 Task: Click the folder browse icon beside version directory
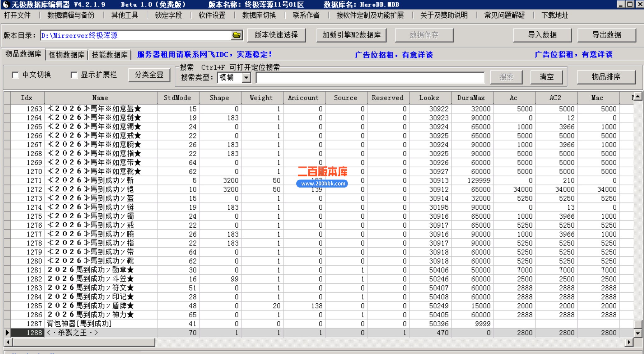coord(237,35)
